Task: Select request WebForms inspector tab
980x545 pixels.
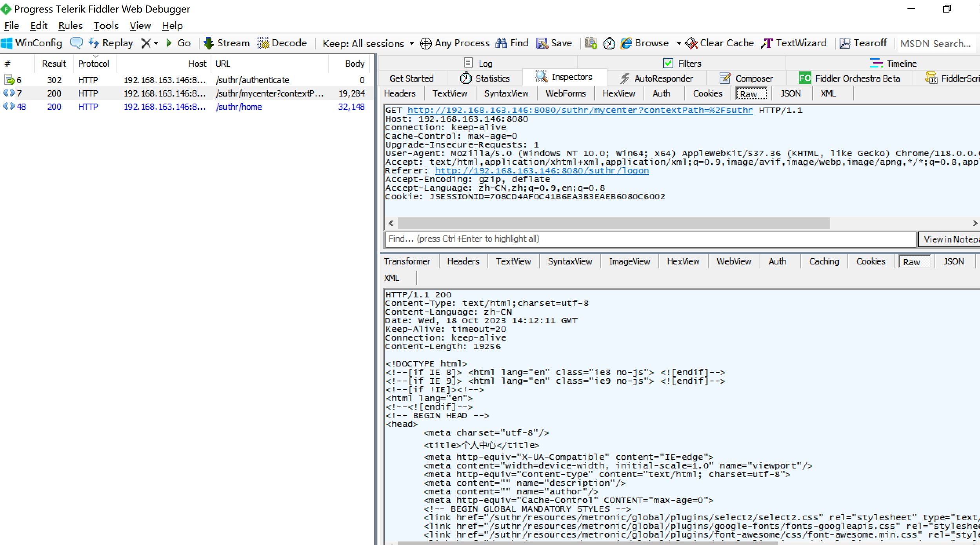Action: click(565, 94)
